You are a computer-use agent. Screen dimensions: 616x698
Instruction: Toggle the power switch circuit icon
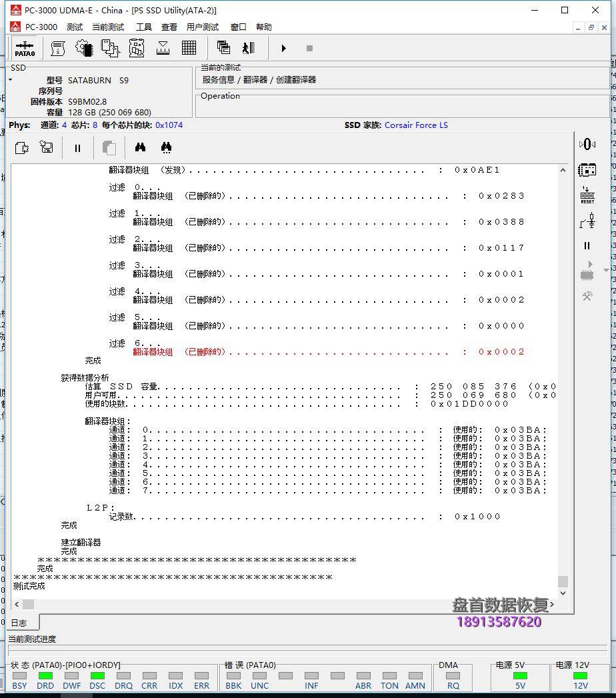587,221
